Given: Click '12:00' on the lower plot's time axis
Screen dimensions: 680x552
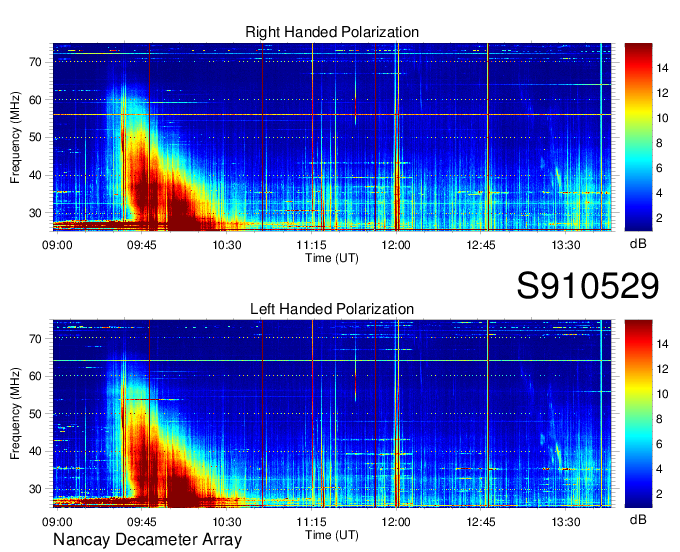Looking at the screenshot, I should pos(396,522).
